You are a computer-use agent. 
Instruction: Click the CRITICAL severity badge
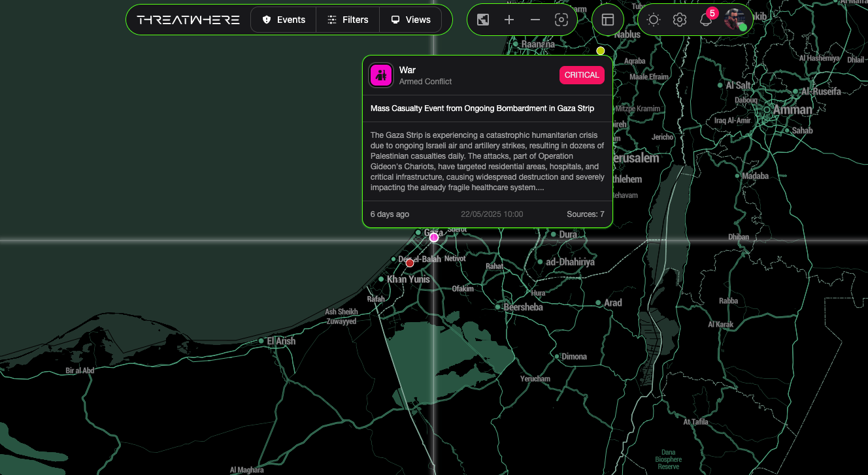click(x=582, y=75)
